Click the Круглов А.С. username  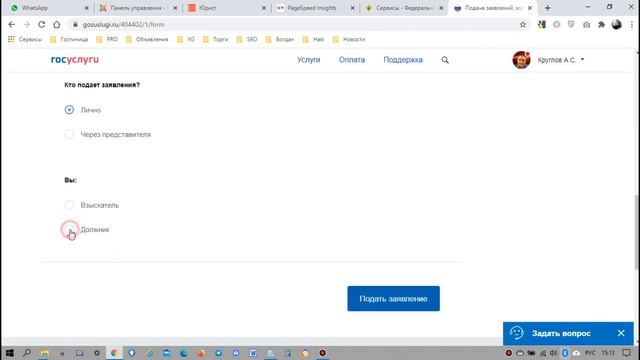click(x=556, y=60)
